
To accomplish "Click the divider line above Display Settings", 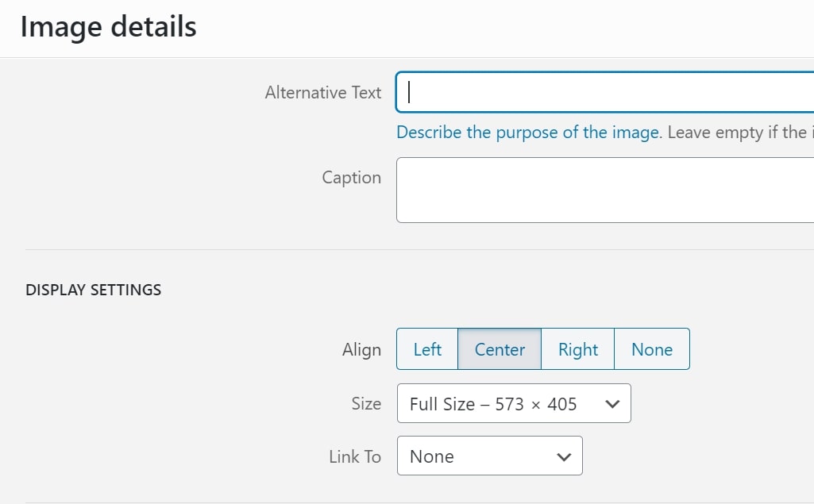I will 397,249.
